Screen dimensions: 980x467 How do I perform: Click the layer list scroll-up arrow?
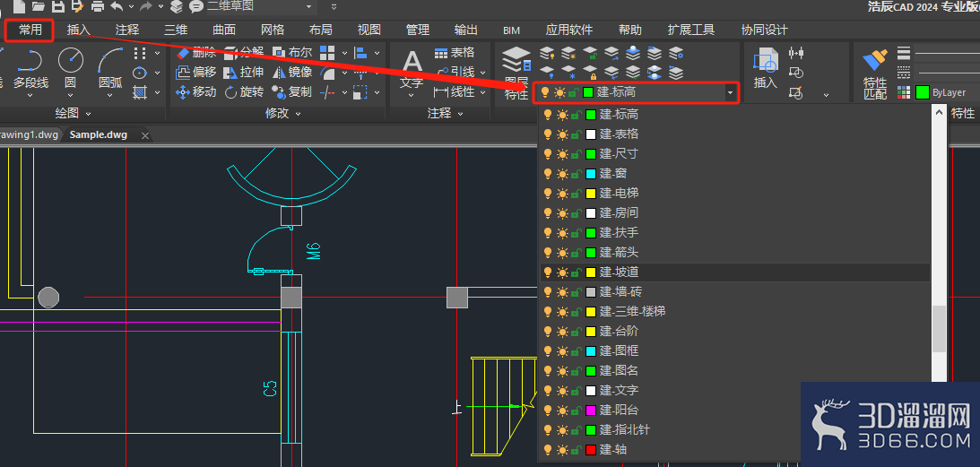pyautogui.click(x=939, y=111)
